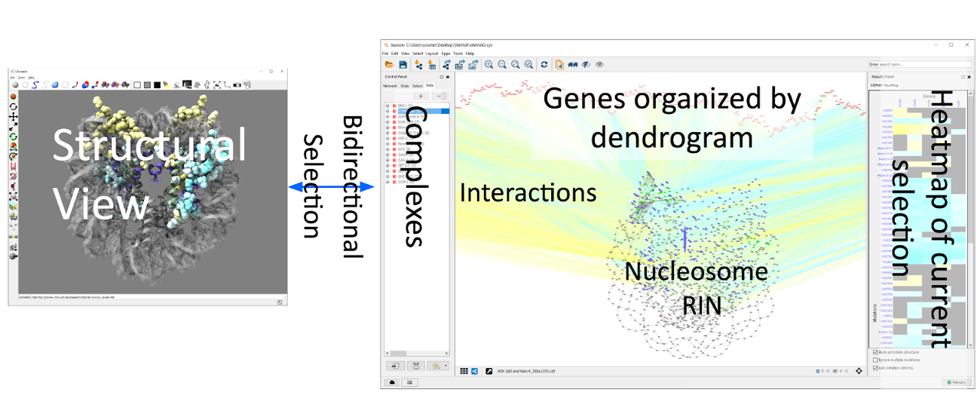Click the Zoom In magnifier icon

click(x=488, y=65)
